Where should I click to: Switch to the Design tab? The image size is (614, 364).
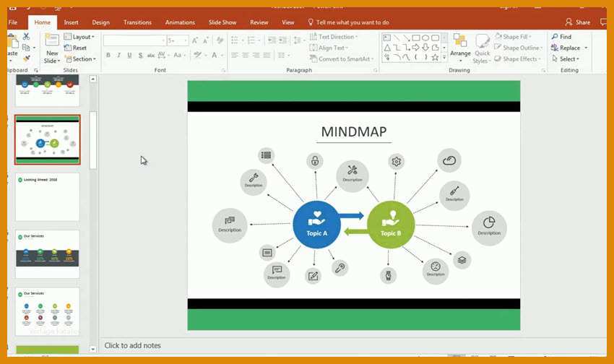(x=100, y=22)
